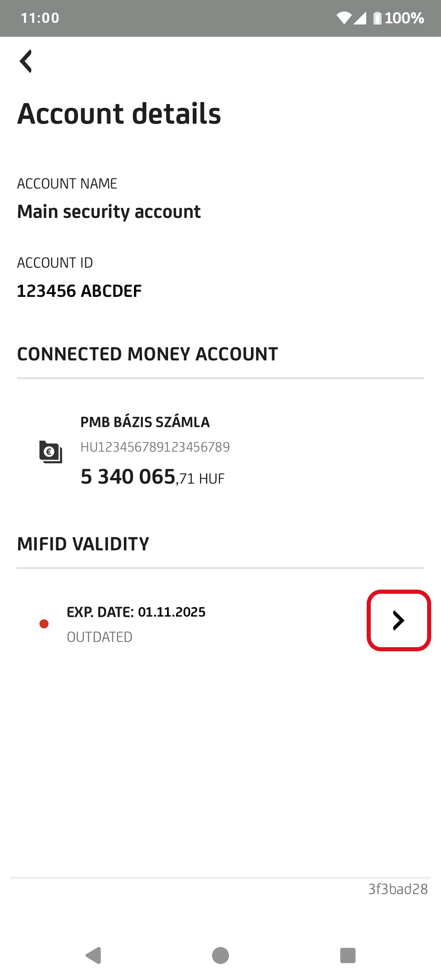
Task: Click the Account details page title
Action: click(119, 114)
